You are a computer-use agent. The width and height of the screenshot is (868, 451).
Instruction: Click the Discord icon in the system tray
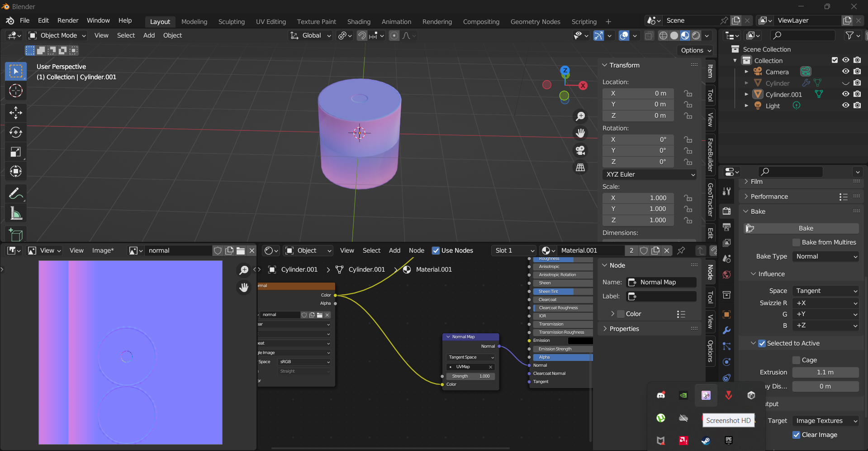[661, 395]
